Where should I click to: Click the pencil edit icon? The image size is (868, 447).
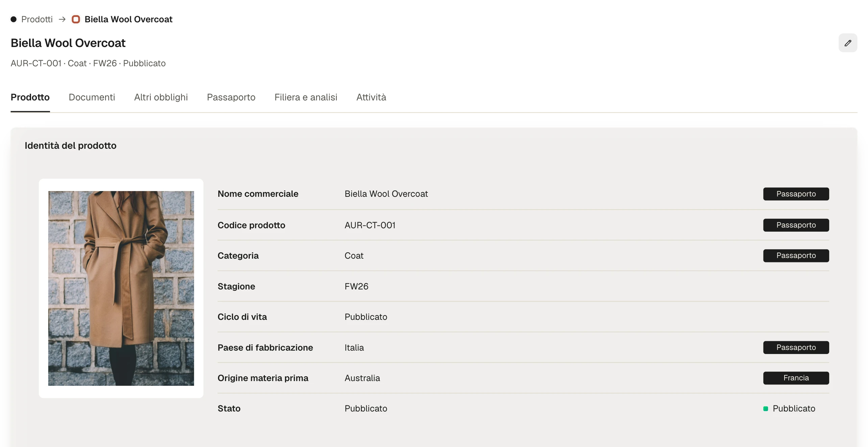(848, 43)
